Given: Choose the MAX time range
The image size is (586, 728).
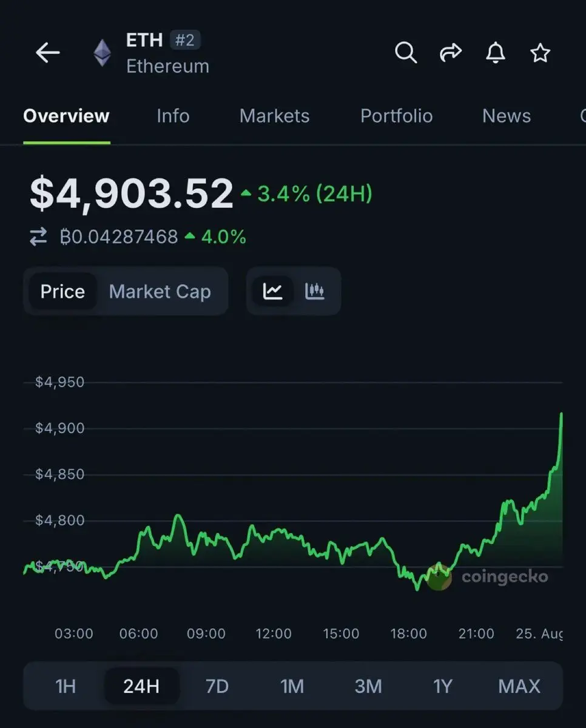Looking at the screenshot, I should point(519,686).
